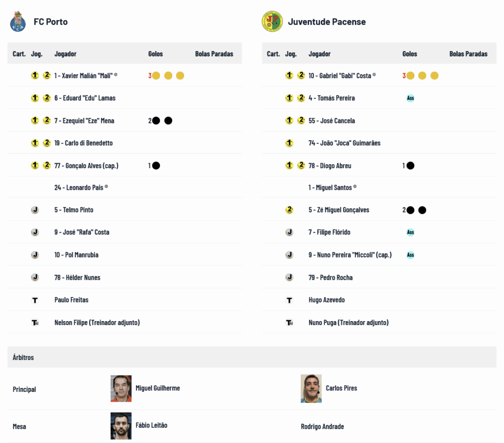The width and height of the screenshot is (504, 443).
Task: Open the FC Porto team name link
Action: (x=51, y=22)
